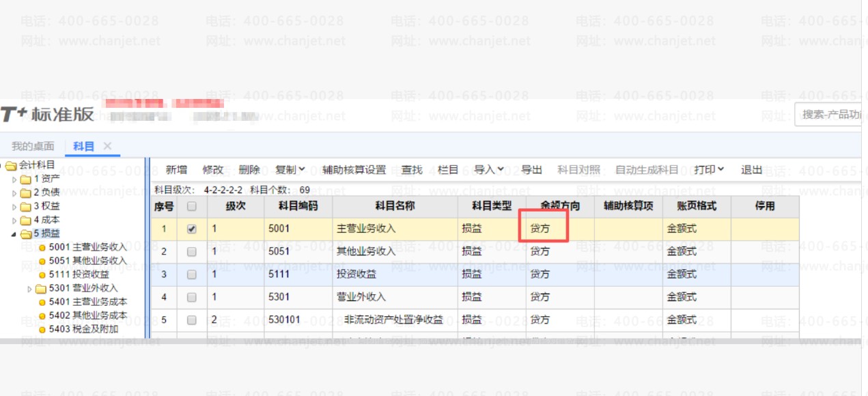
Task: Click the 停用 column header
Action: click(x=765, y=206)
